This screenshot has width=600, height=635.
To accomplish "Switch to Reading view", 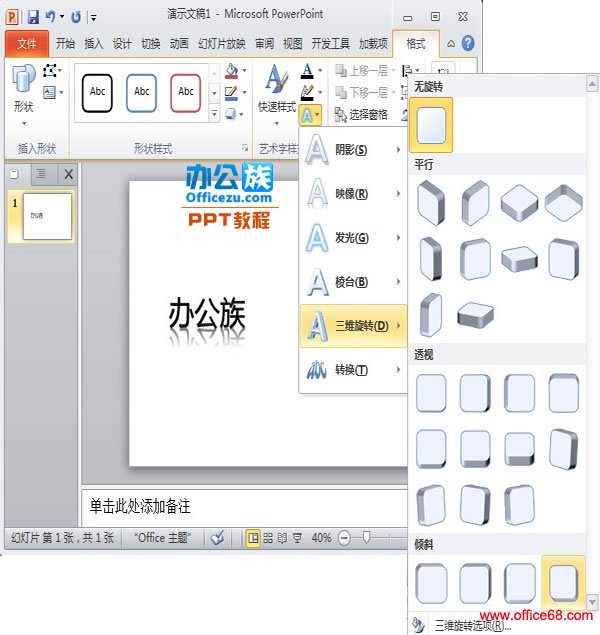I will pos(282,538).
